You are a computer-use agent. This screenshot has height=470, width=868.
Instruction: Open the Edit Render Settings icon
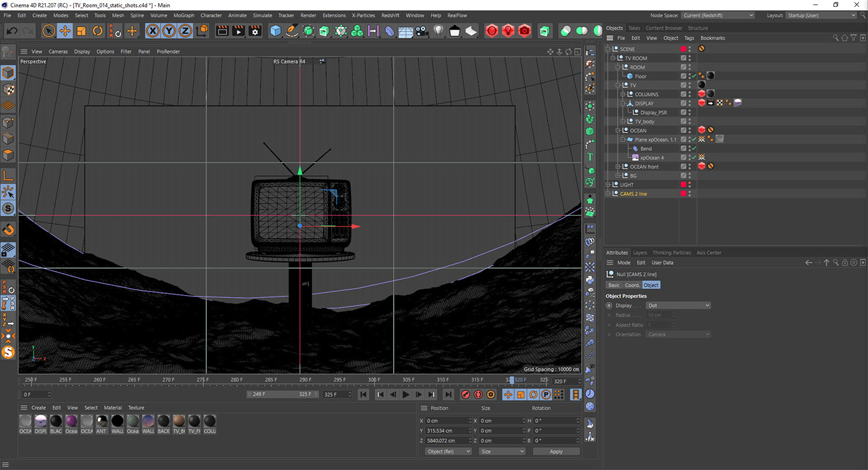pos(255,31)
